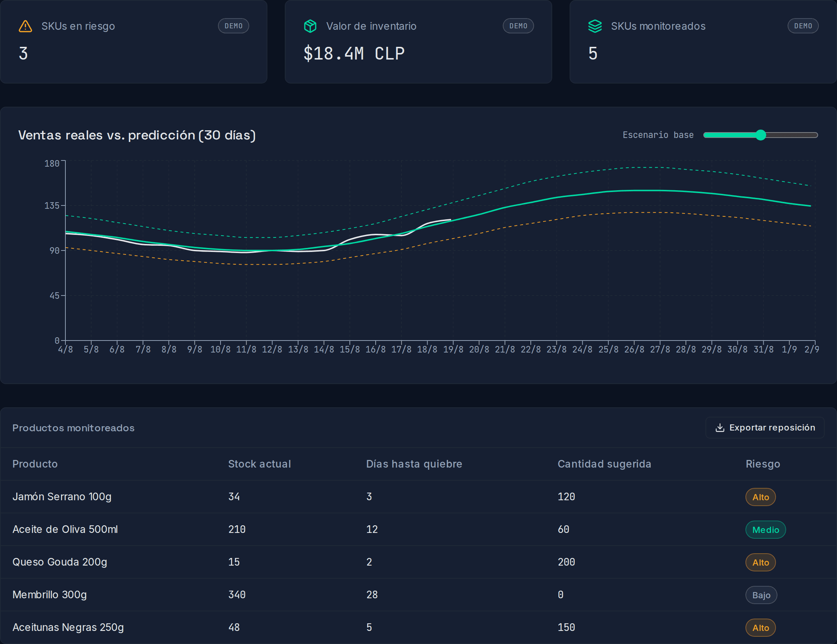Image resolution: width=837 pixels, height=644 pixels.
Task: Click suggested quantity 150 for Aceitunas Negras
Action: pyautogui.click(x=566, y=627)
